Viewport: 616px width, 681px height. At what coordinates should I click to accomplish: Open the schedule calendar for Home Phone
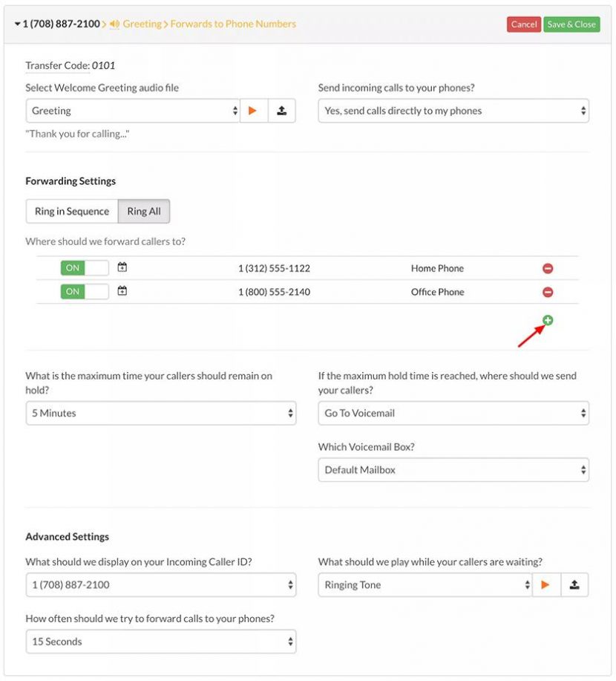(122, 268)
